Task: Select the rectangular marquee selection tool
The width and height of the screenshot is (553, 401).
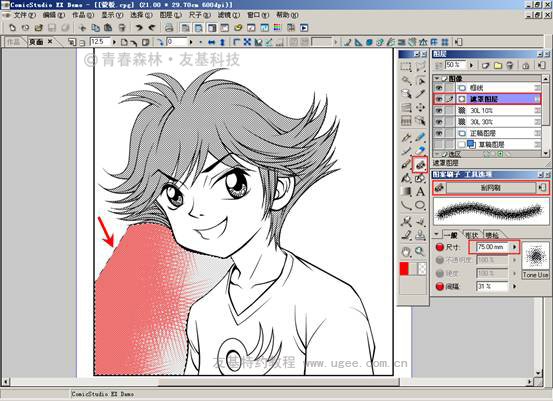Action: (406, 66)
